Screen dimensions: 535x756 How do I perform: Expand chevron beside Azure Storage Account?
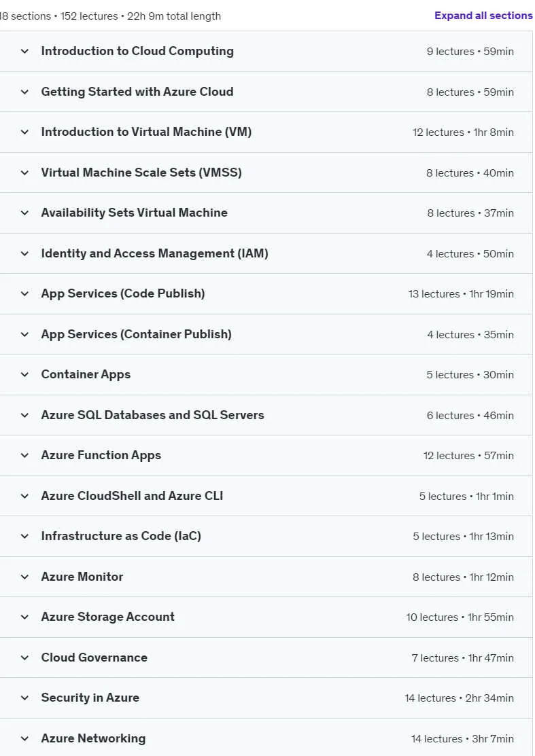24,617
